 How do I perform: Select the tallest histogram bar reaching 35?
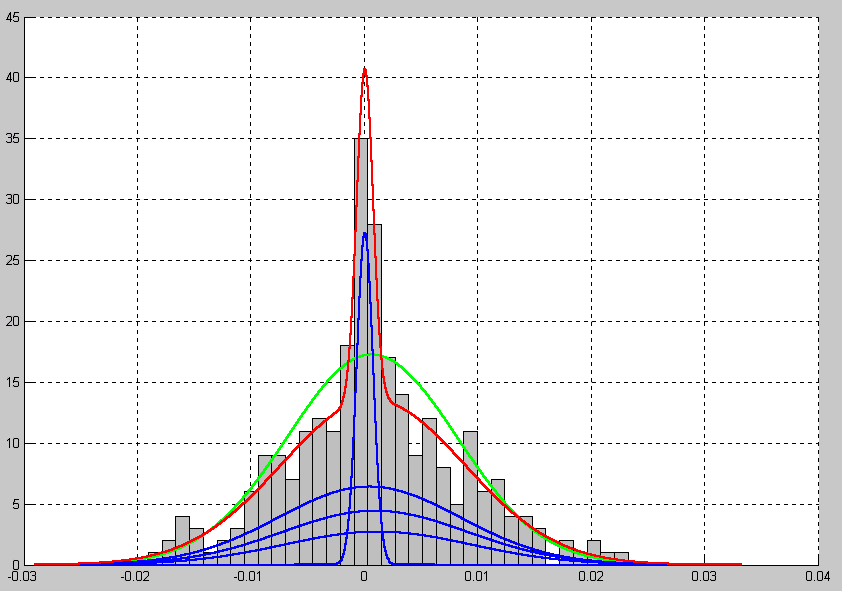(361, 352)
